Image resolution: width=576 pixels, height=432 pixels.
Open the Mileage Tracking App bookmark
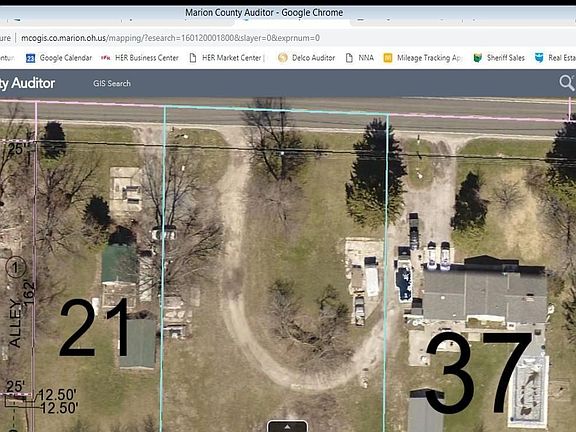click(423, 58)
